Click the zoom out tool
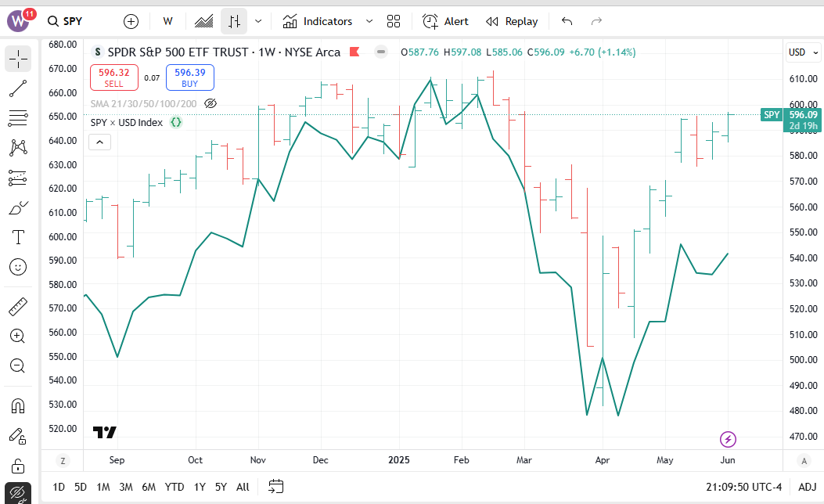Image resolution: width=824 pixels, height=504 pixels. (x=18, y=365)
